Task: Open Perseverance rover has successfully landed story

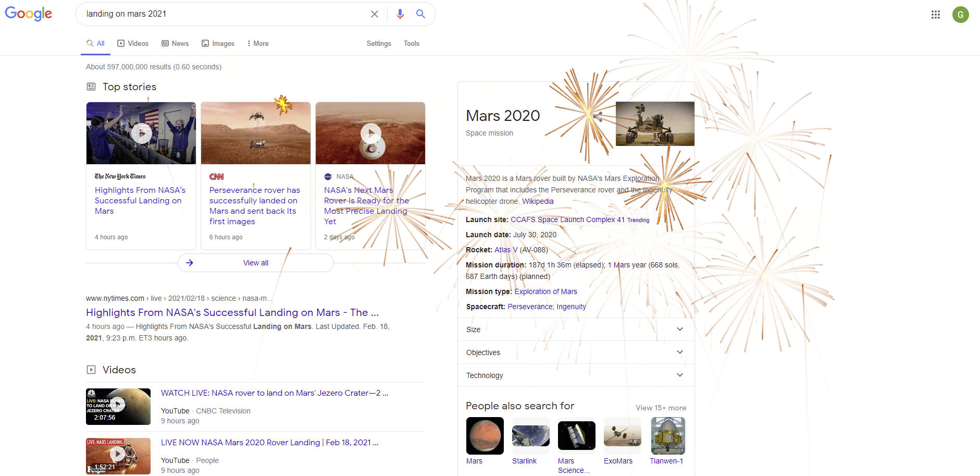Action: point(255,206)
